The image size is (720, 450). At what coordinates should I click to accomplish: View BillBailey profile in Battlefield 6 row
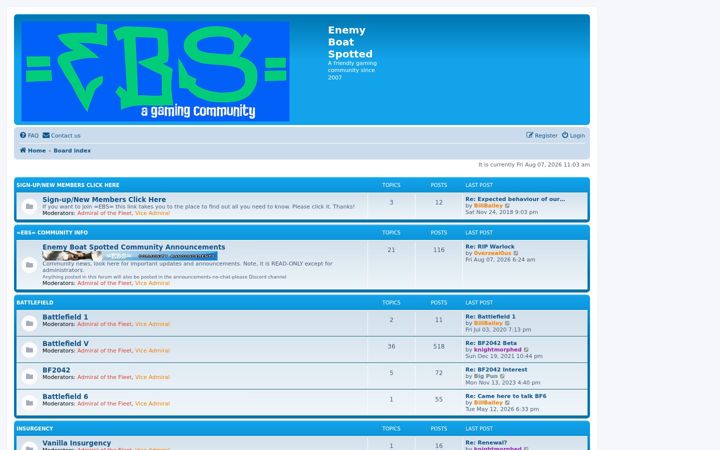488,403
